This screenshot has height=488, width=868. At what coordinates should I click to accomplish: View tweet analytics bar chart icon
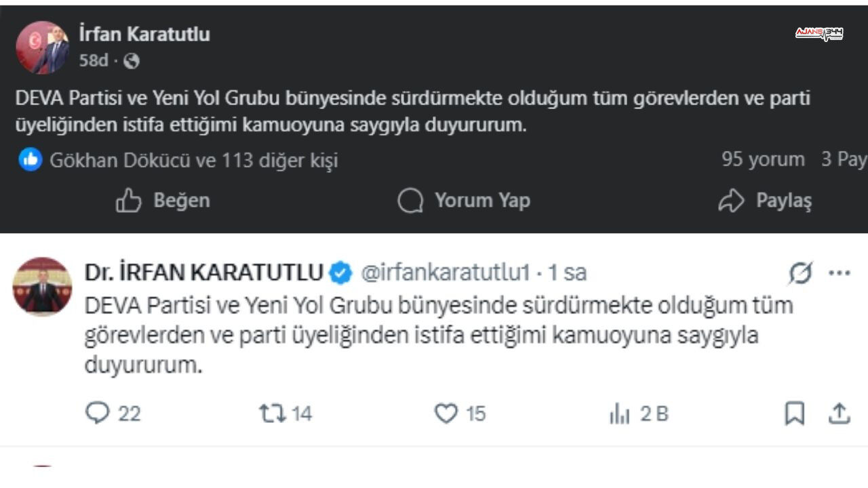tap(619, 413)
